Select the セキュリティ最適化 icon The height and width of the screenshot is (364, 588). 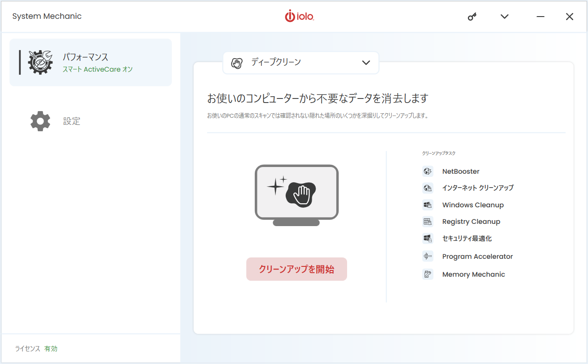point(428,238)
